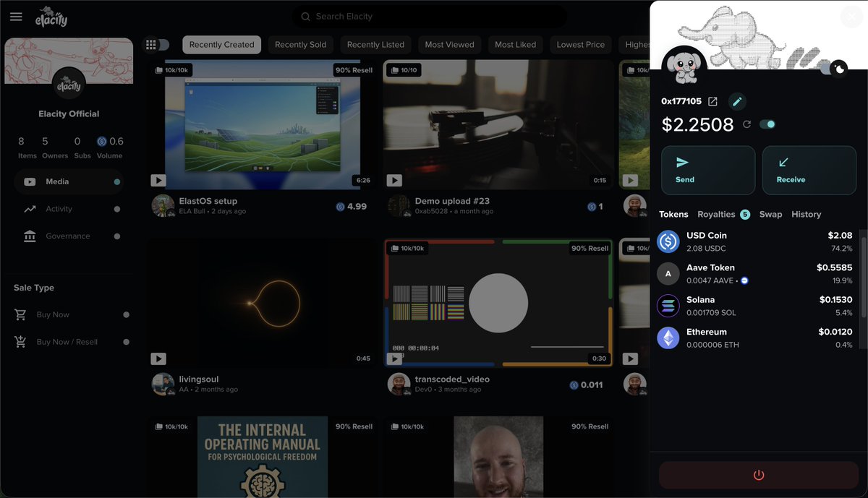Click the USD Coin token icon
The height and width of the screenshot is (498, 868).
click(668, 241)
